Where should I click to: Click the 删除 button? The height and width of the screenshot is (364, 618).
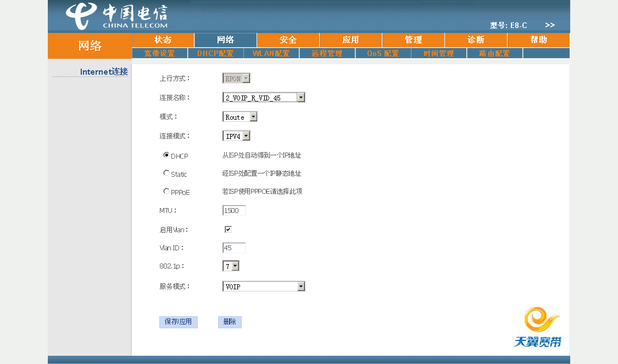click(x=230, y=322)
